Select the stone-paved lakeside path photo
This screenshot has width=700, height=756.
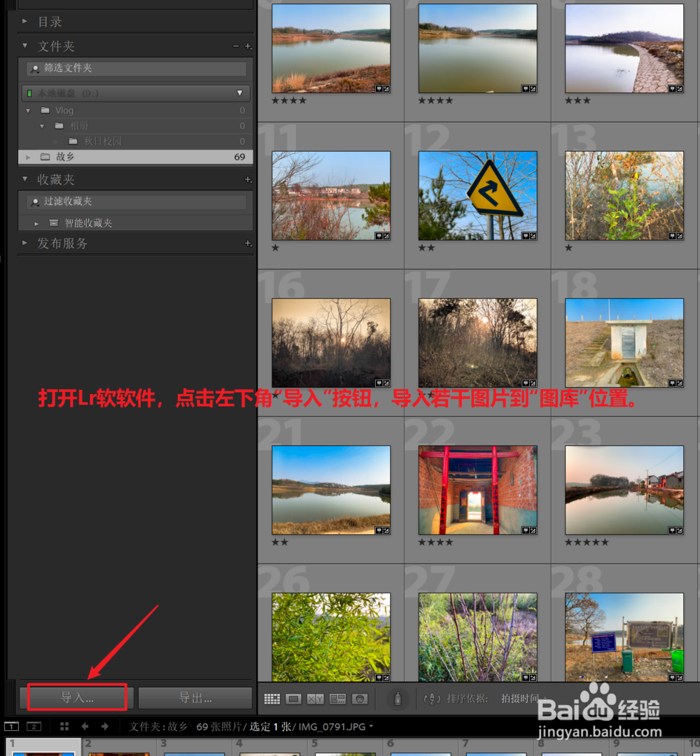(x=624, y=48)
